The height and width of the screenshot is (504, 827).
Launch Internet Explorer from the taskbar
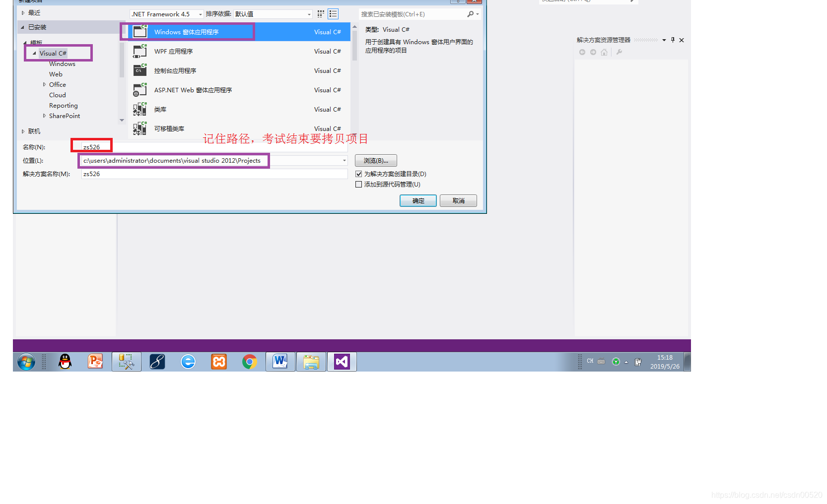pos(188,362)
